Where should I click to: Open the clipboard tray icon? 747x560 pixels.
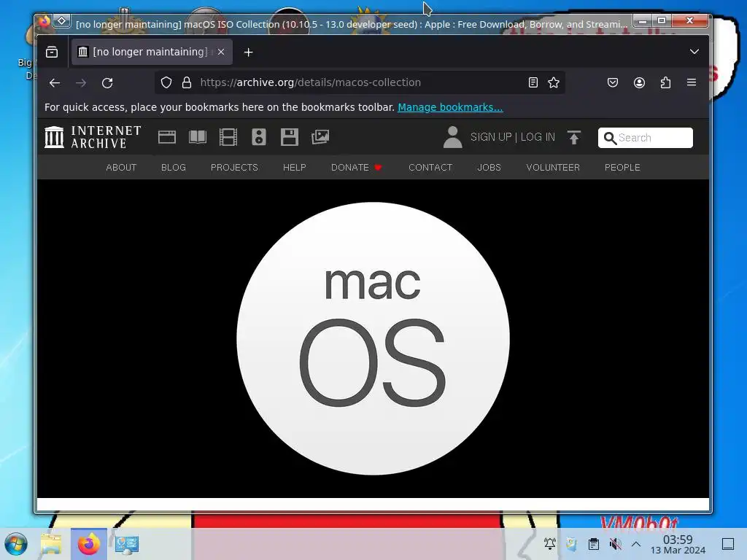(x=594, y=543)
